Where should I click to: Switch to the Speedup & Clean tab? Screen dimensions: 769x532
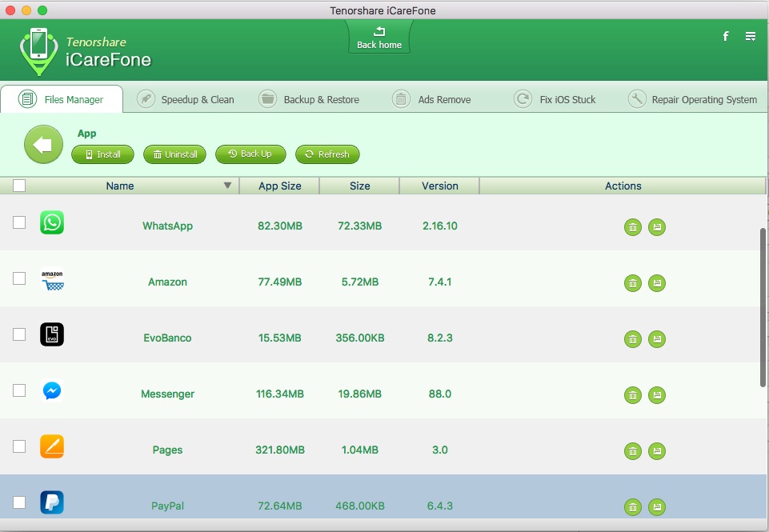click(186, 99)
